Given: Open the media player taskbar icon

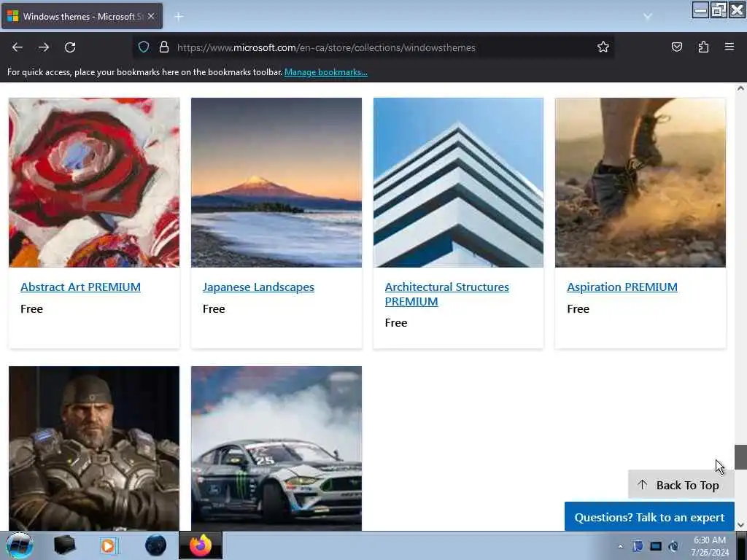Looking at the screenshot, I should (x=109, y=545).
